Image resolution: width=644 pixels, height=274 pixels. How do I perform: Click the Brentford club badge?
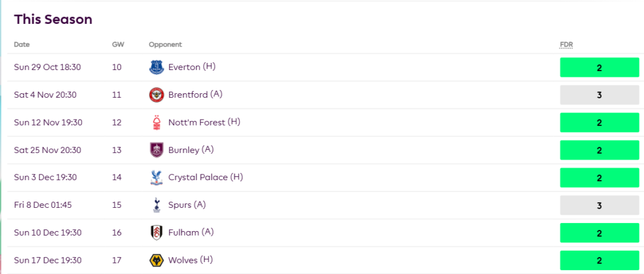157,95
